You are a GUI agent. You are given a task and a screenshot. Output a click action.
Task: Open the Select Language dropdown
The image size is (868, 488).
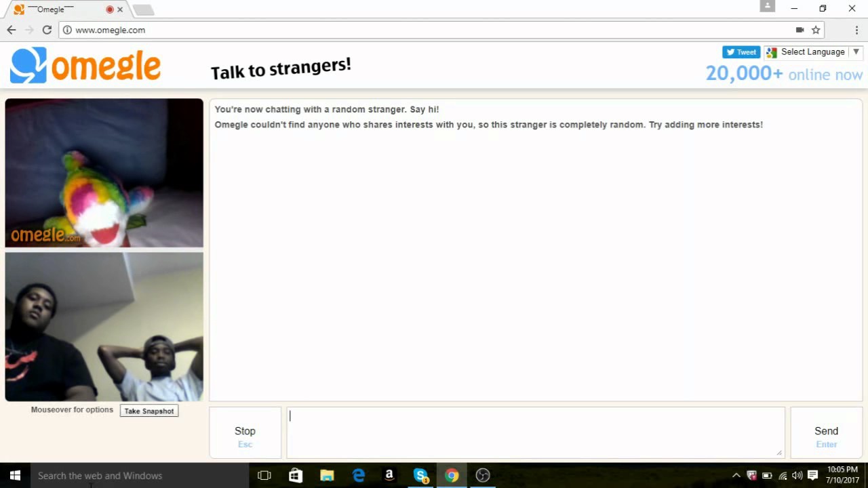pos(813,52)
